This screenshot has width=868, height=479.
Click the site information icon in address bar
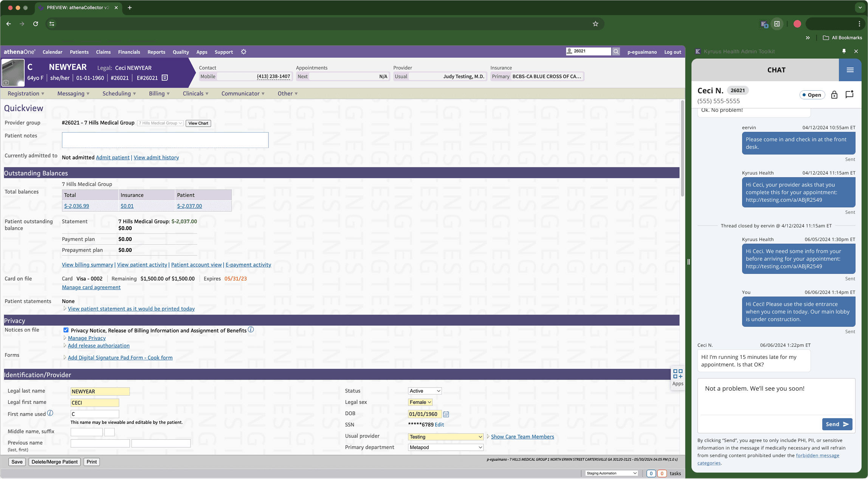click(x=52, y=24)
